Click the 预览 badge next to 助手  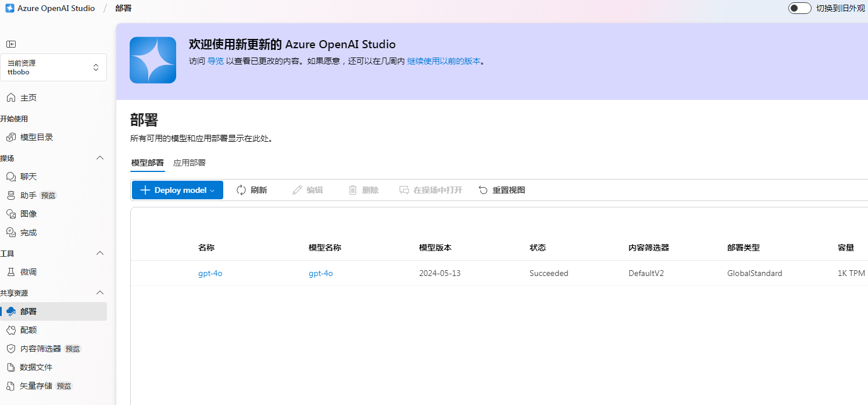tap(49, 196)
